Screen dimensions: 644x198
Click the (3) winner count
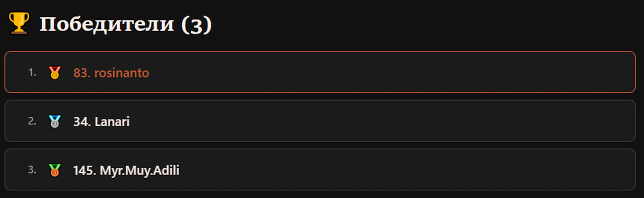(x=197, y=25)
